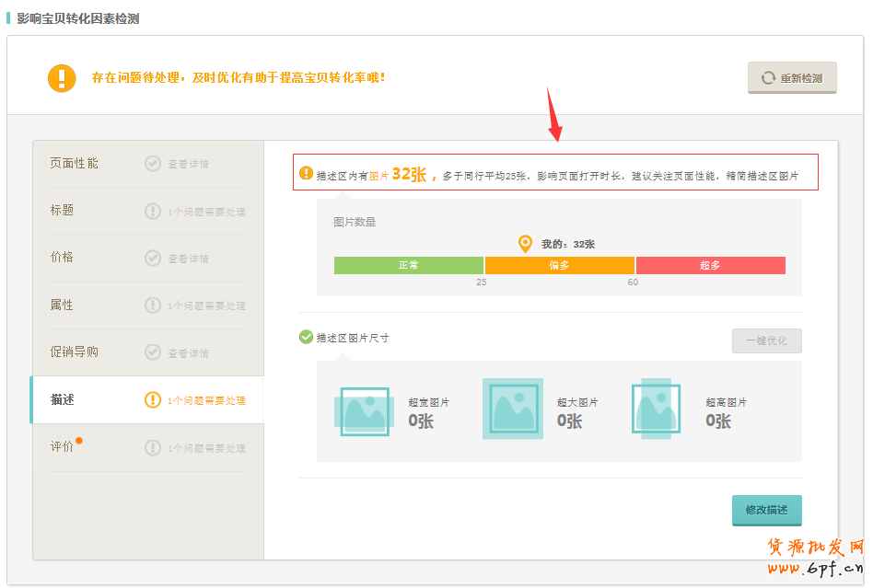Click the orange location pin above 我的: 32张
This screenshot has width=873, height=588.
[x=525, y=244]
